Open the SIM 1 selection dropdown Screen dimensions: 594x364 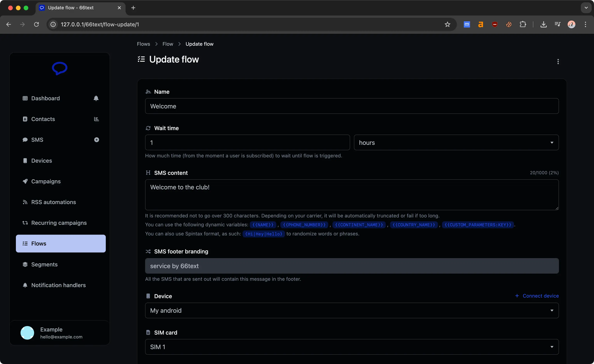[552, 347]
